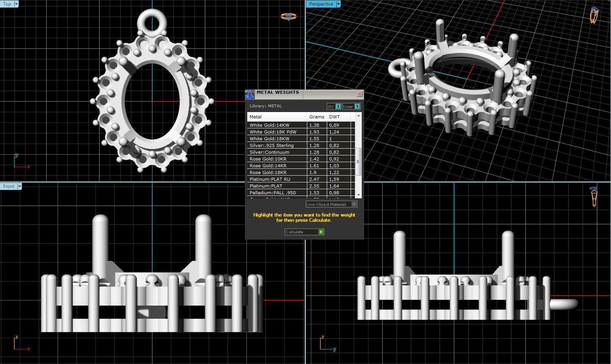Viewport: 611px width, 364px height.
Task: Click the metal list scroll down arrow
Action: pyautogui.click(x=358, y=195)
